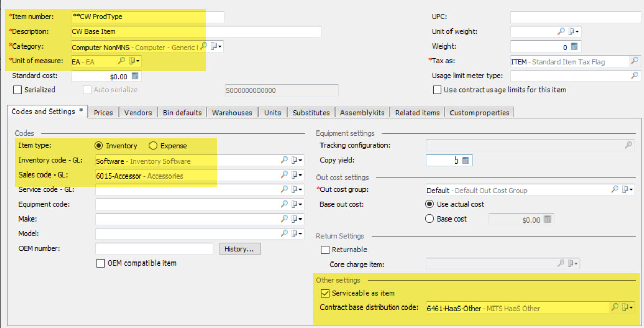
Task: Expand Unit of measure record dropdown
Action: click(x=135, y=61)
